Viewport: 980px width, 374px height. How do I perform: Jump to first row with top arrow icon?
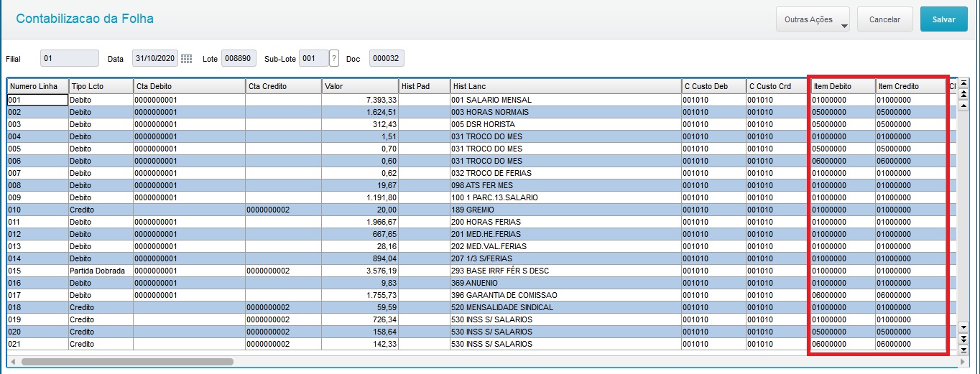coord(963,83)
